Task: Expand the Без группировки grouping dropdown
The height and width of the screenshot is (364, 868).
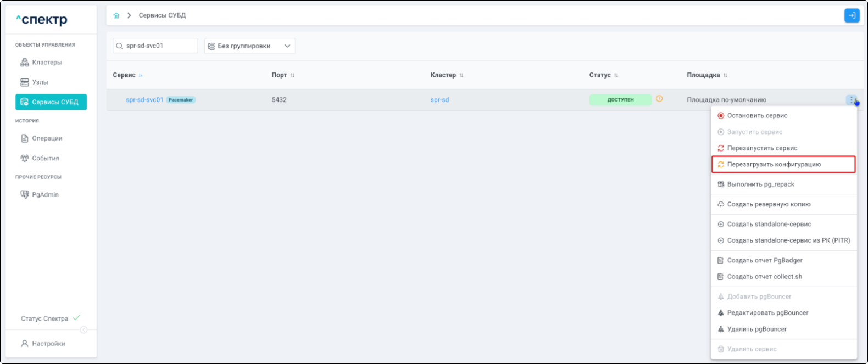Action: [250, 46]
